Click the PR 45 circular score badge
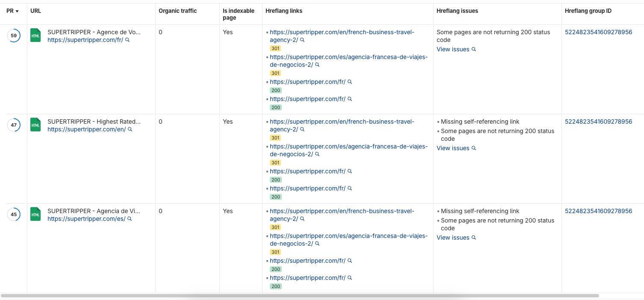 14,214
